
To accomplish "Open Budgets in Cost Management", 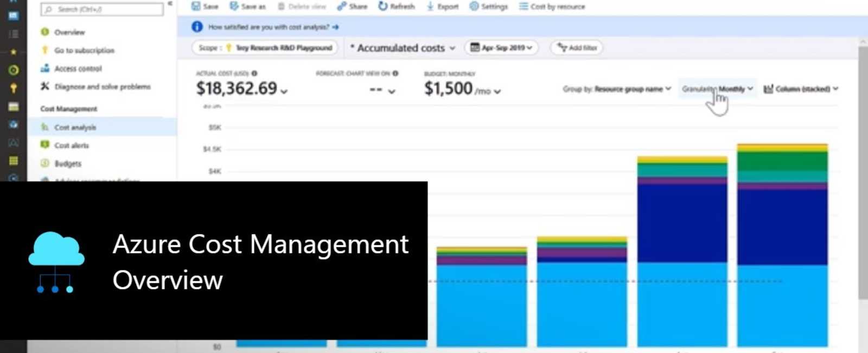I will tap(68, 164).
